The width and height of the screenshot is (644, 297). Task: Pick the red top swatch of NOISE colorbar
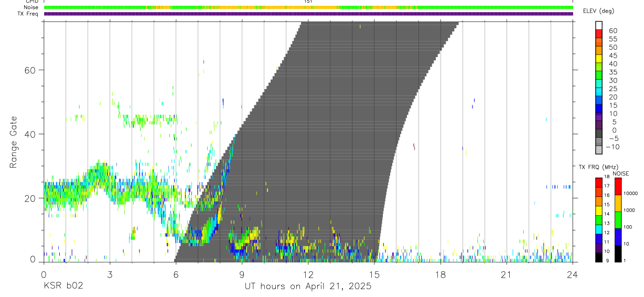coord(618,186)
